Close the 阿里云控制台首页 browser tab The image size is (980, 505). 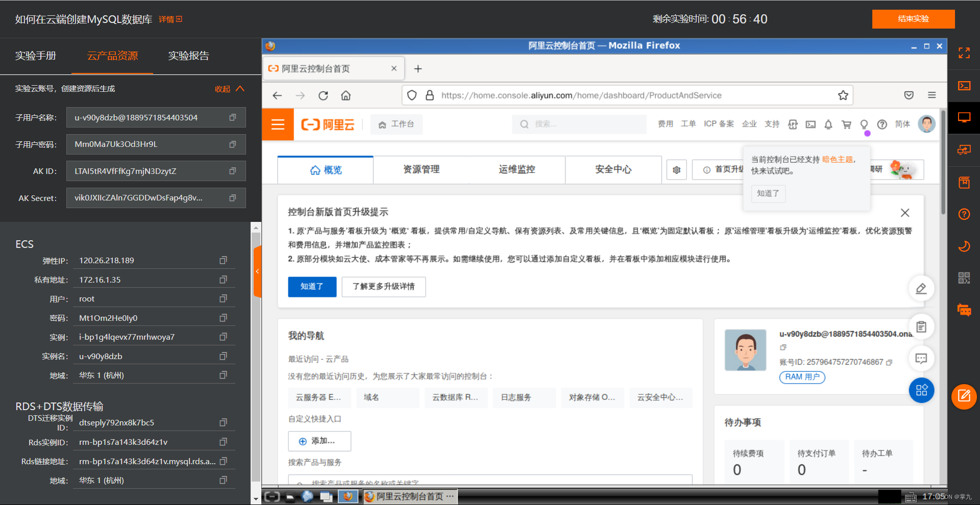[x=394, y=68]
